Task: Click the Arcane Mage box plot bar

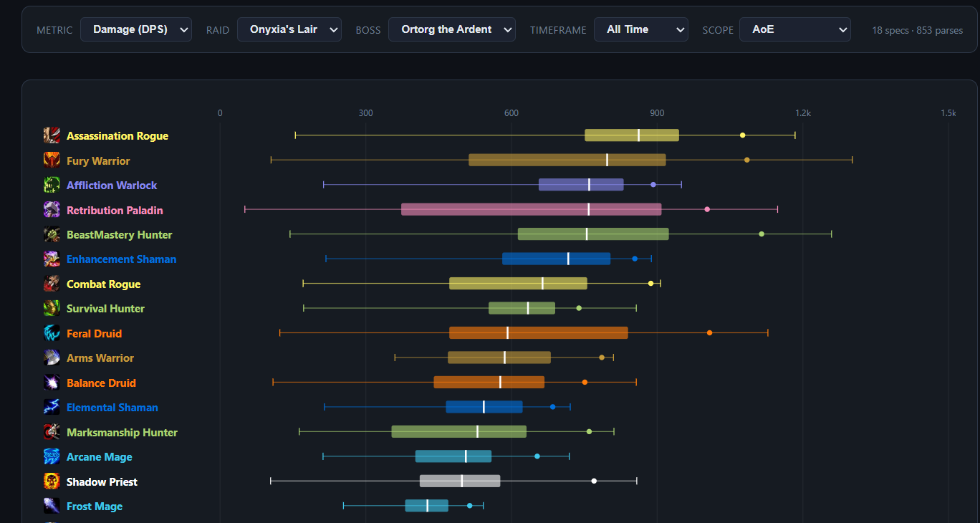Action: pyautogui.click(x=453, y=456)
